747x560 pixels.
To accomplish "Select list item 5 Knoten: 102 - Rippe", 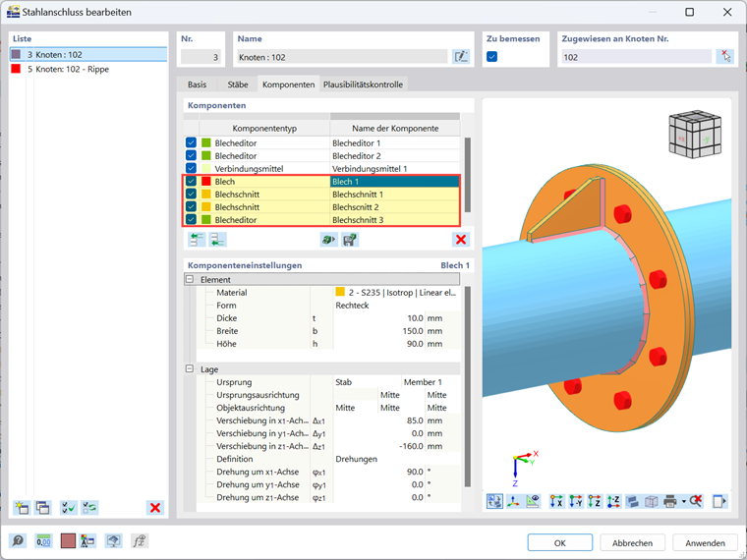I will (88, 69).
